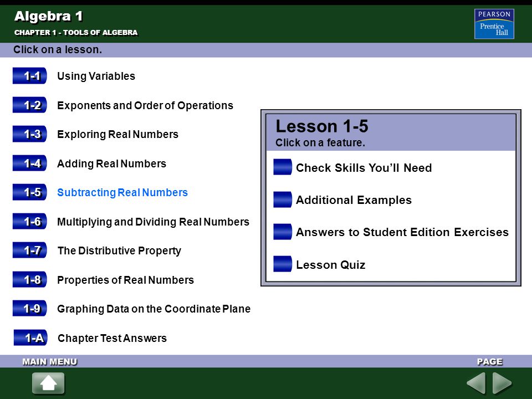
Task: Open Answers to Student Edition Exercises feature
Action: pyautogui.click(x=402, y=232)
